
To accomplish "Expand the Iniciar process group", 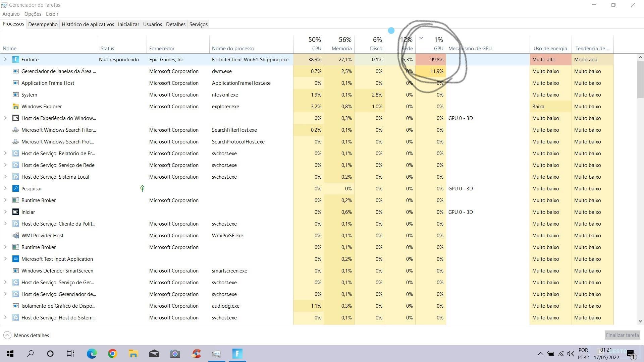I will pos(5,212).
